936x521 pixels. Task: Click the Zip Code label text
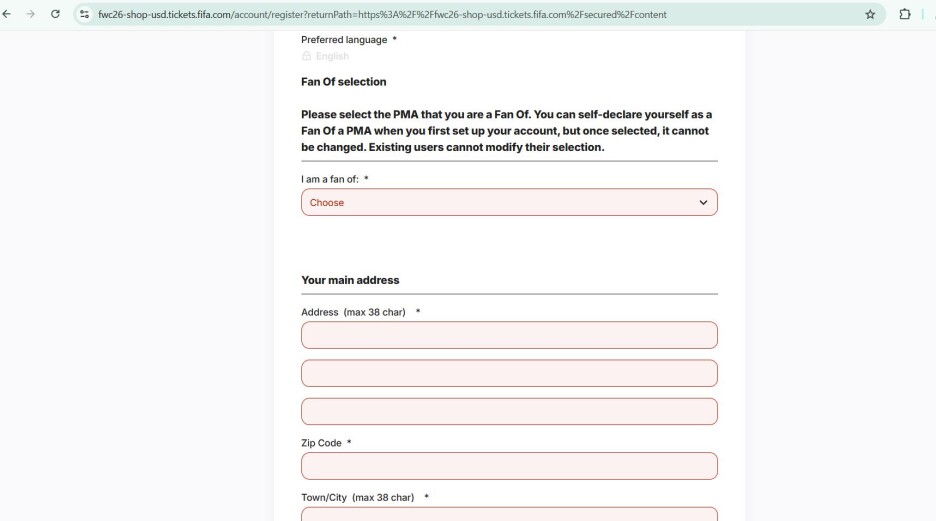coord(321,443)
